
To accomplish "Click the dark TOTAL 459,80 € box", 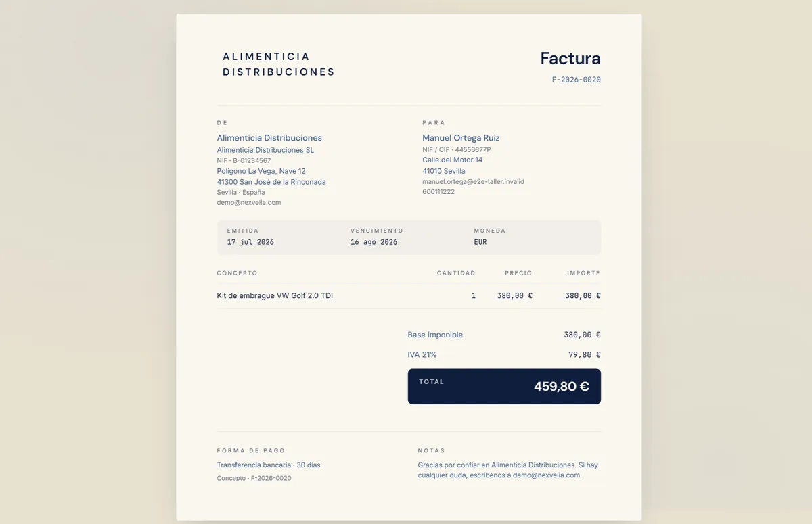I will pyautogui.click(x=504, y=387).
